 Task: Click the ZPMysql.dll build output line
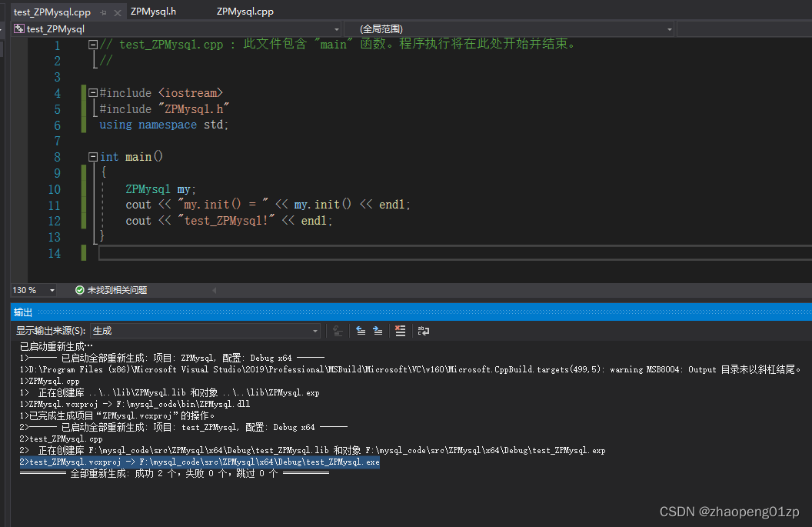[135, 404]
